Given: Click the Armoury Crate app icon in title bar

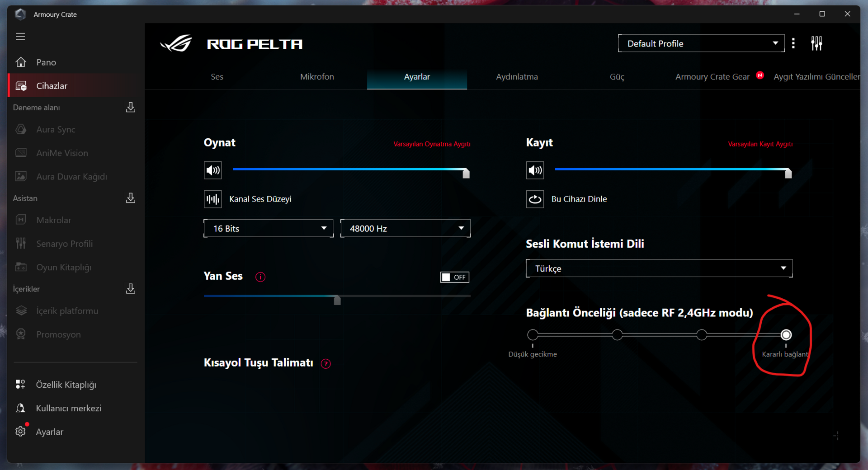Looking at the screenshot, I should pos(20,14).
